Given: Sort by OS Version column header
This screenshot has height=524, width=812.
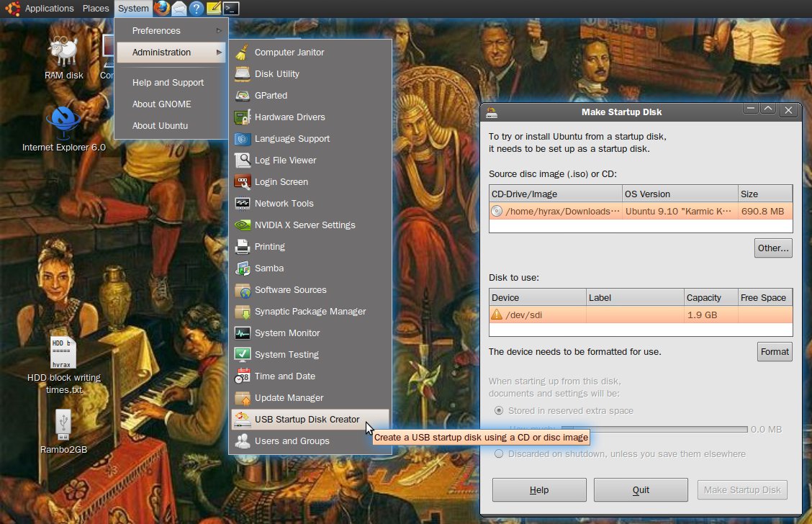Looking at the screenshot, I should pyautogui.click(x=680, y=194).
